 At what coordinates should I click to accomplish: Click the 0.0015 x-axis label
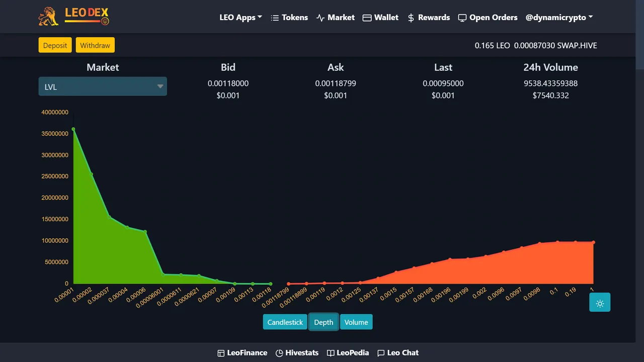point(389,293)
